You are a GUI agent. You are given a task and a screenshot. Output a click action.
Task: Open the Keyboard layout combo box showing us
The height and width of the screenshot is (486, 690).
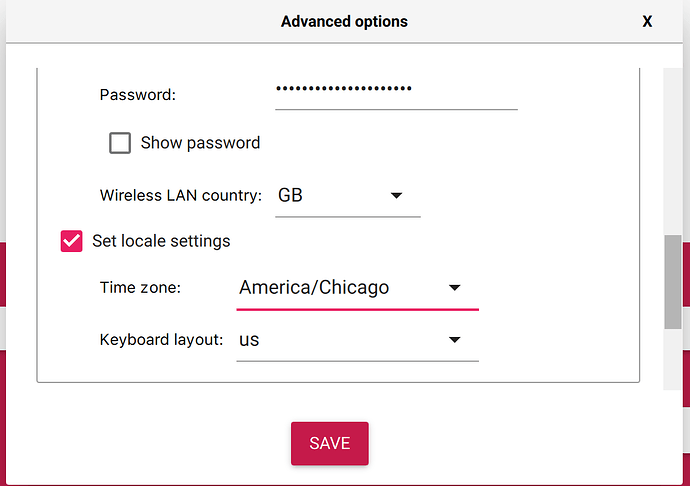tap(340, 340)
